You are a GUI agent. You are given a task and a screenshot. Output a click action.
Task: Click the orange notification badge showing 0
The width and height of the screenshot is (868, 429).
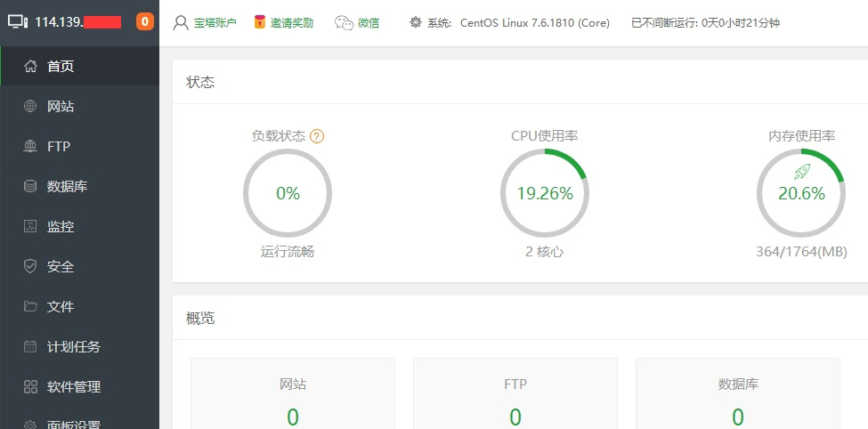(x=144, y=22)
